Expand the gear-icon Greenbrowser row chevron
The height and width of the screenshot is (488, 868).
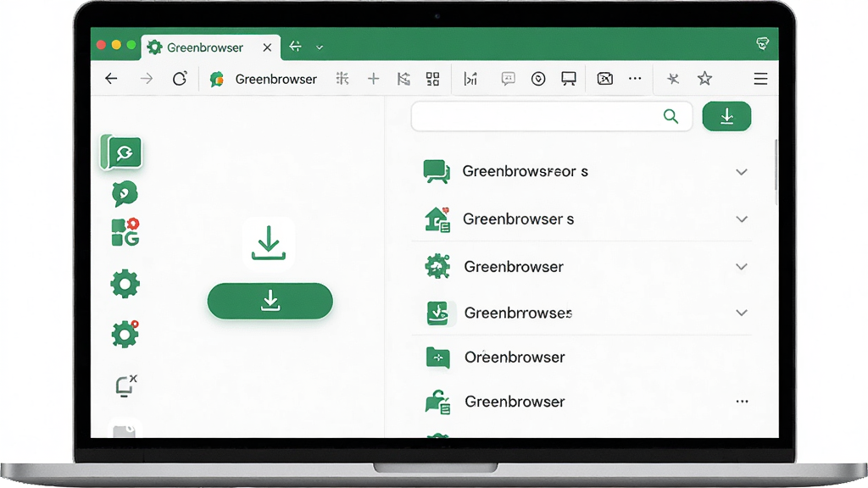742,267
